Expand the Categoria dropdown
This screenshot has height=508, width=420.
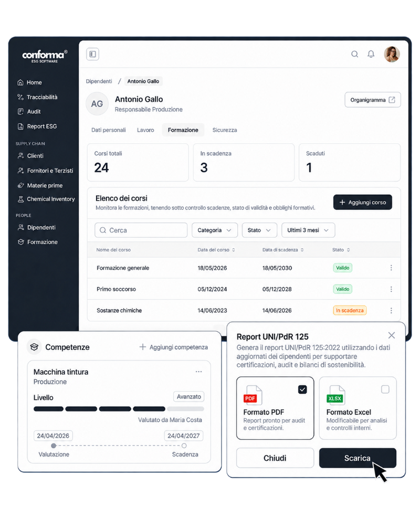215,230
